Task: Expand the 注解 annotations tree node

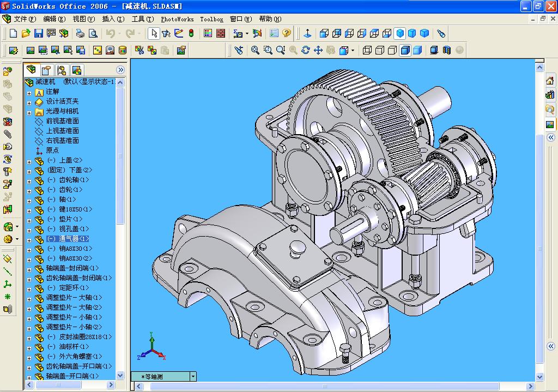Action: click(x=29, y=92)
